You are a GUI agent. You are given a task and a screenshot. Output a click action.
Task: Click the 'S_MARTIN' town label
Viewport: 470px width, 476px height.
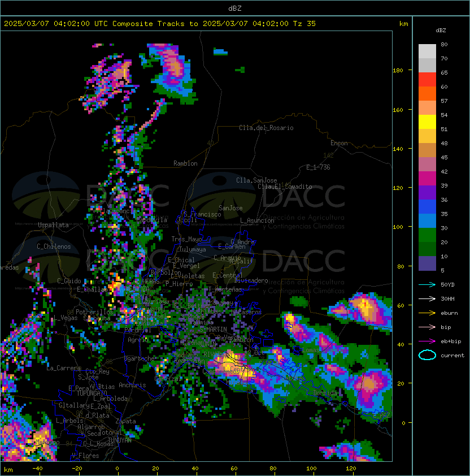point(214,330)
